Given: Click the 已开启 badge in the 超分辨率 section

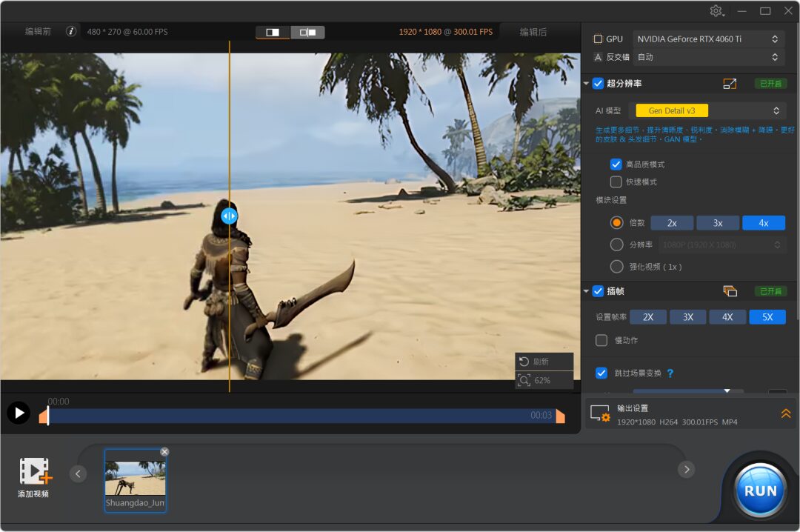Looking at the screenshot, I should (x=771, y=83).
